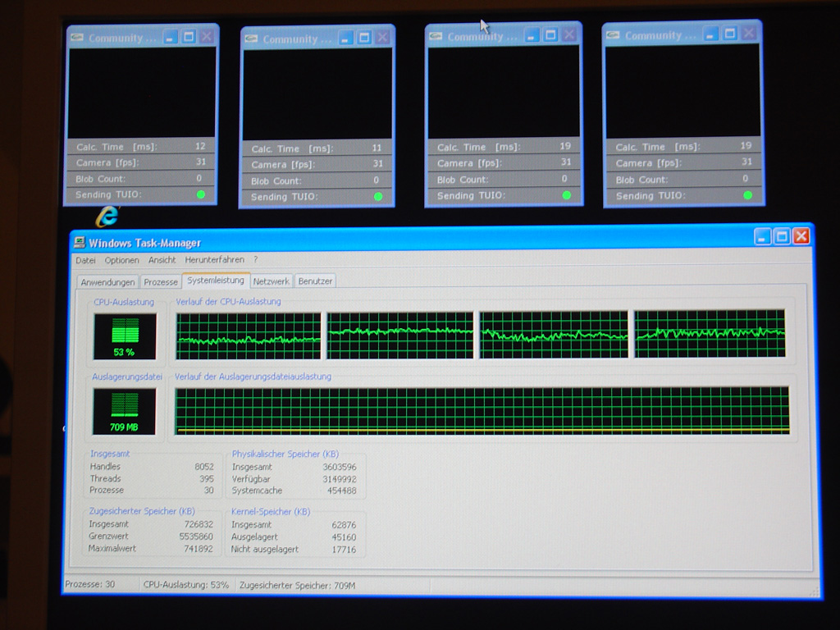The width and height of the screenshot is (840, 630).
Task: Click the Prozesse value 30 under Insgesamt
Action: 208,491
